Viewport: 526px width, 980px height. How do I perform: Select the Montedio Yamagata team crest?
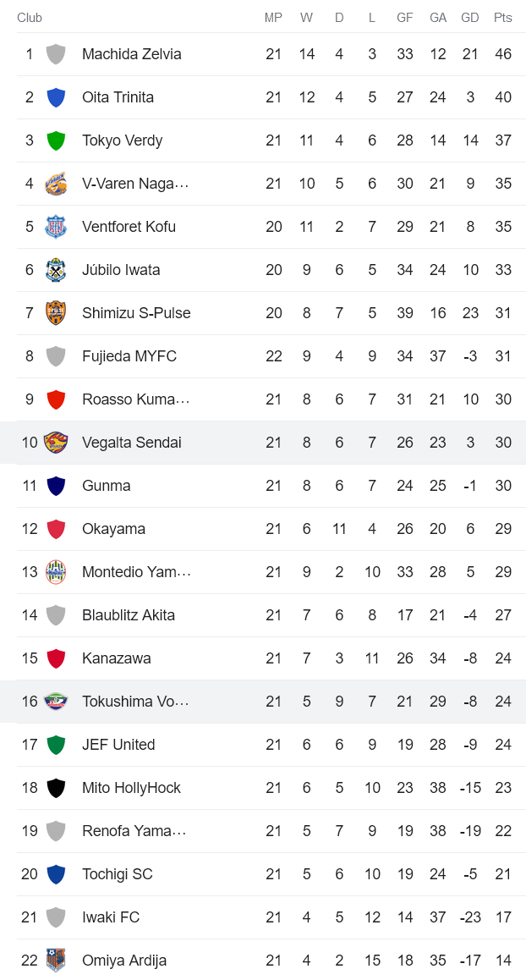click(x=56, y=572)
